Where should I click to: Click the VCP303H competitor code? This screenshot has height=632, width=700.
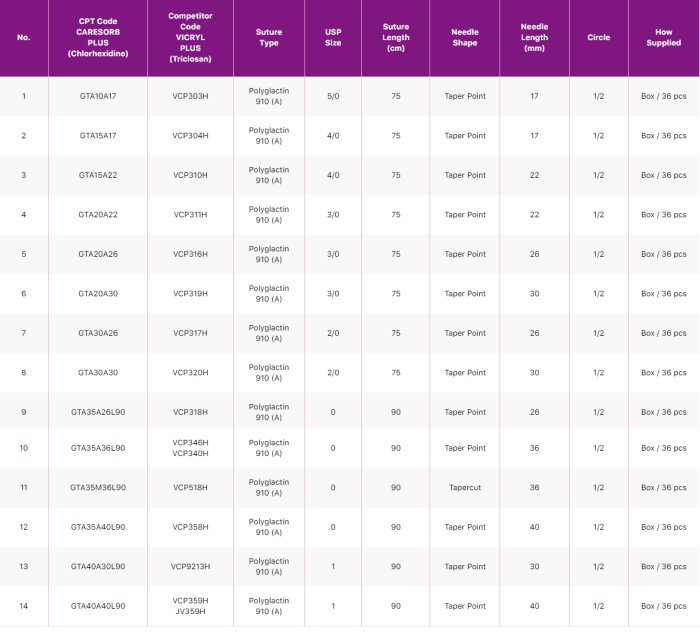coord(190,96)
